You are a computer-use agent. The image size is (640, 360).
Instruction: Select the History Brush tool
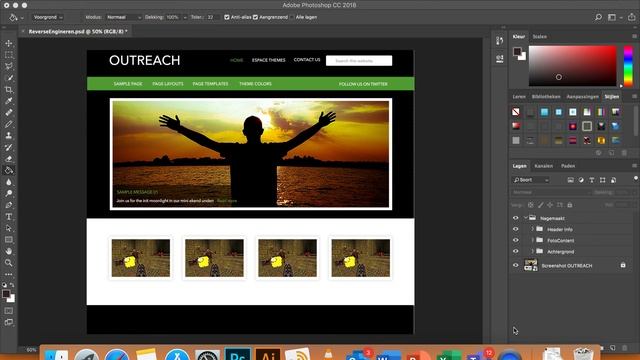9,147
